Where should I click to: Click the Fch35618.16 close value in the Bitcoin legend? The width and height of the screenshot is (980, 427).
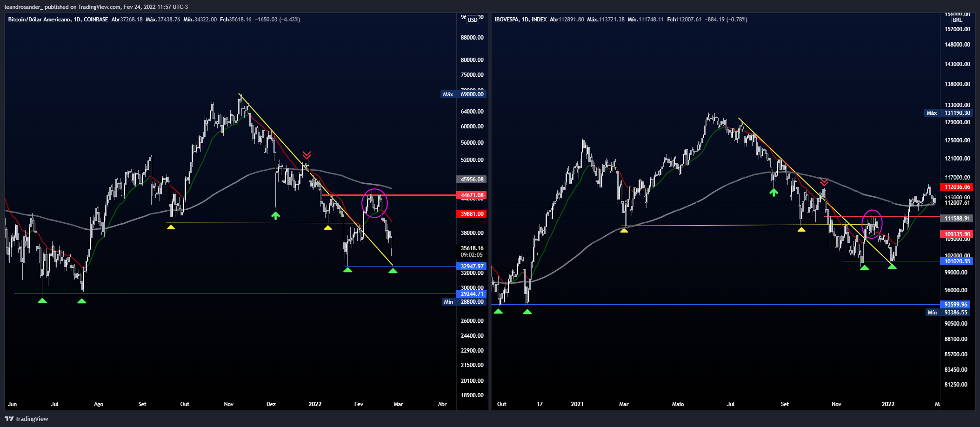(x=236, y=20)
